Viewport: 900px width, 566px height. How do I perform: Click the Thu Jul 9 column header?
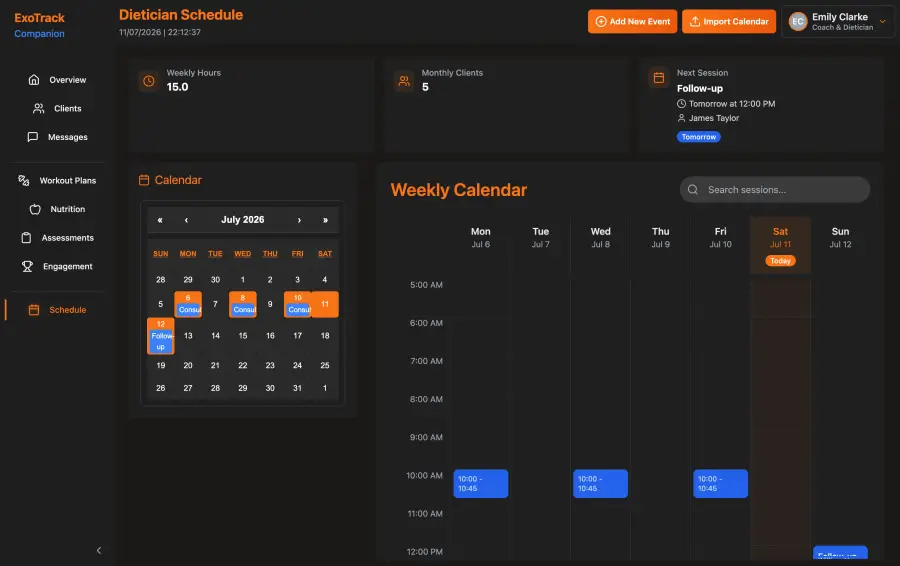pyautogui.click(x=661, y=238)
